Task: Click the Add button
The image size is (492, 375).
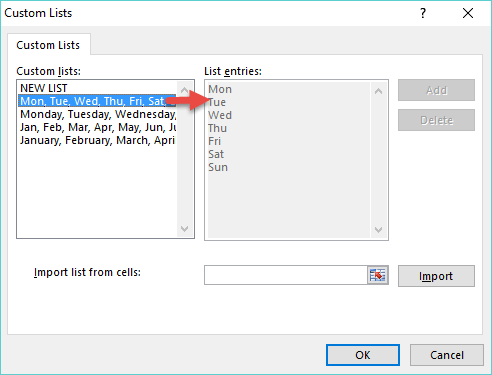Action: coord(436,90)
